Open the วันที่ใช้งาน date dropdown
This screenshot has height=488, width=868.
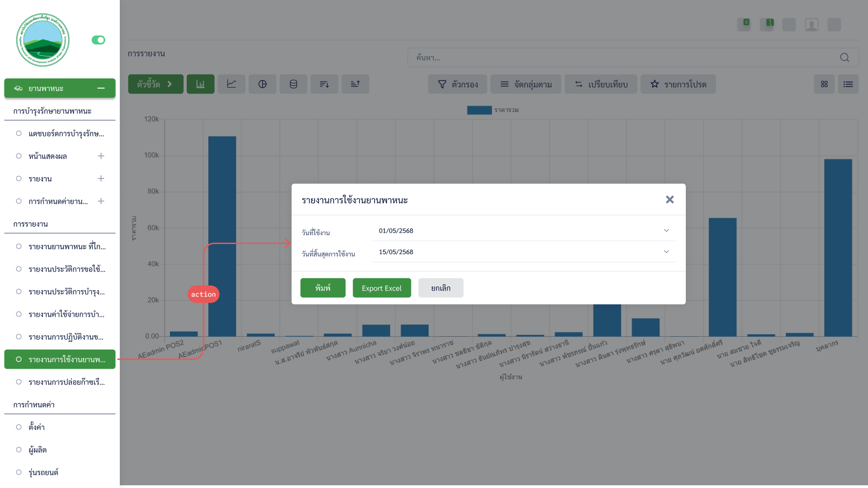pos(666,230)
